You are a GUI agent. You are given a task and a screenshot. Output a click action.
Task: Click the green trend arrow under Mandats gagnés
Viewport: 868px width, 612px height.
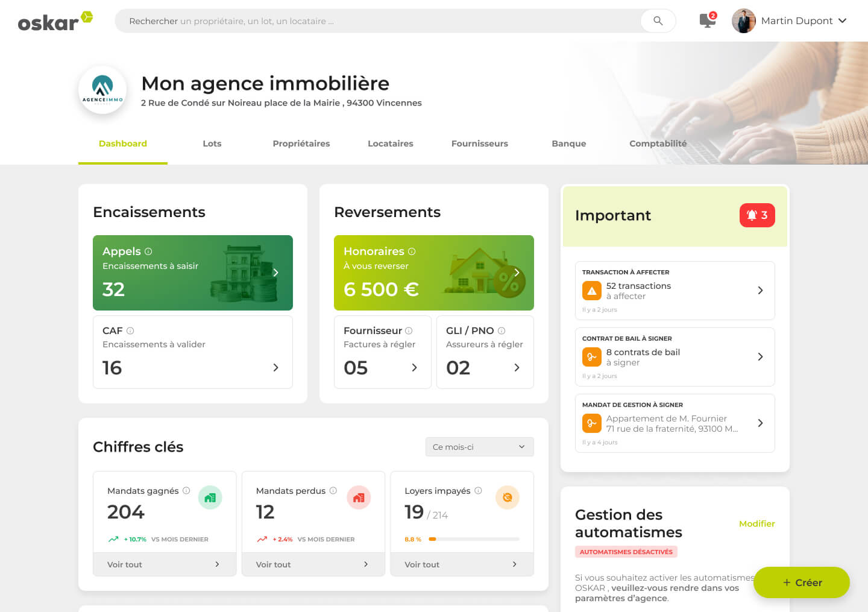tap(113, 539)
